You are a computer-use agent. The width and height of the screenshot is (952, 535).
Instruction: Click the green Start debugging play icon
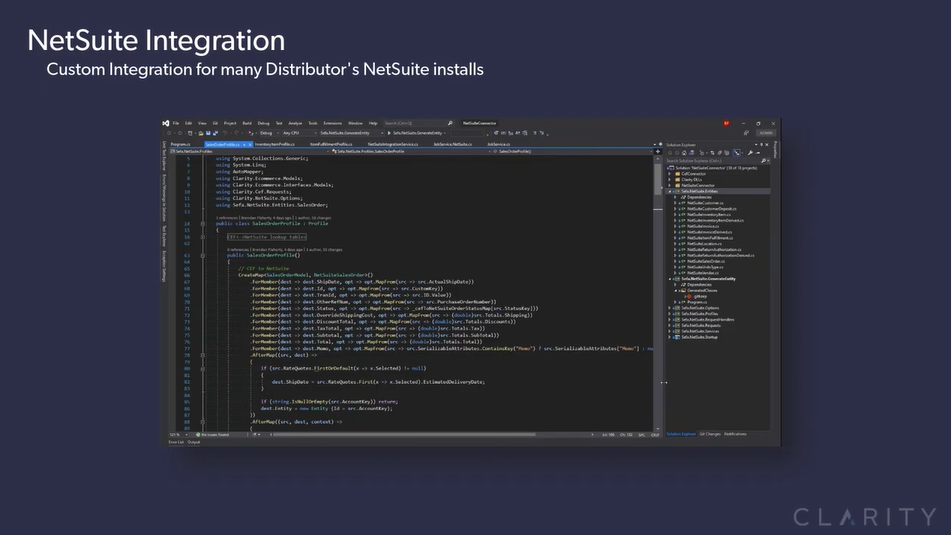pos(389,133)
